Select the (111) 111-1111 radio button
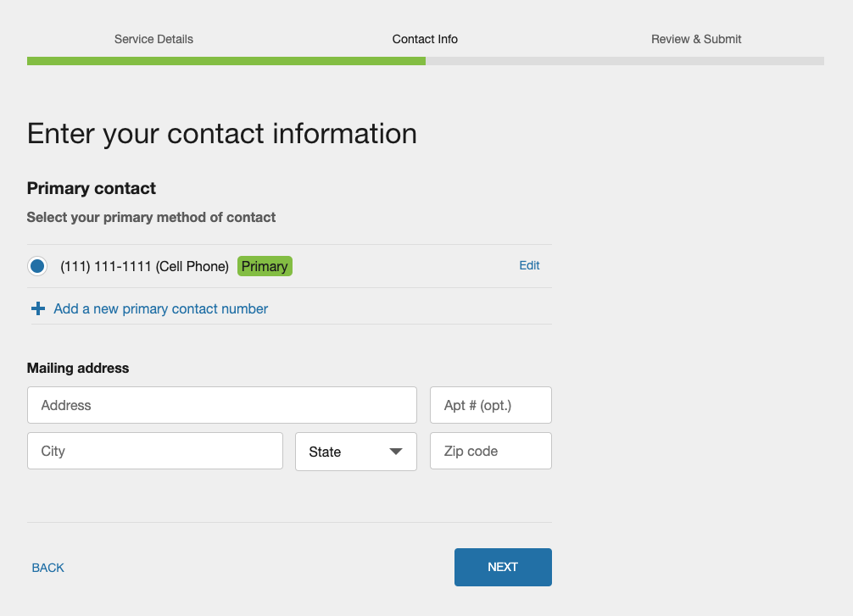This screenshot has height=616, width=853. pyautogui.click(x=37, y=266)
